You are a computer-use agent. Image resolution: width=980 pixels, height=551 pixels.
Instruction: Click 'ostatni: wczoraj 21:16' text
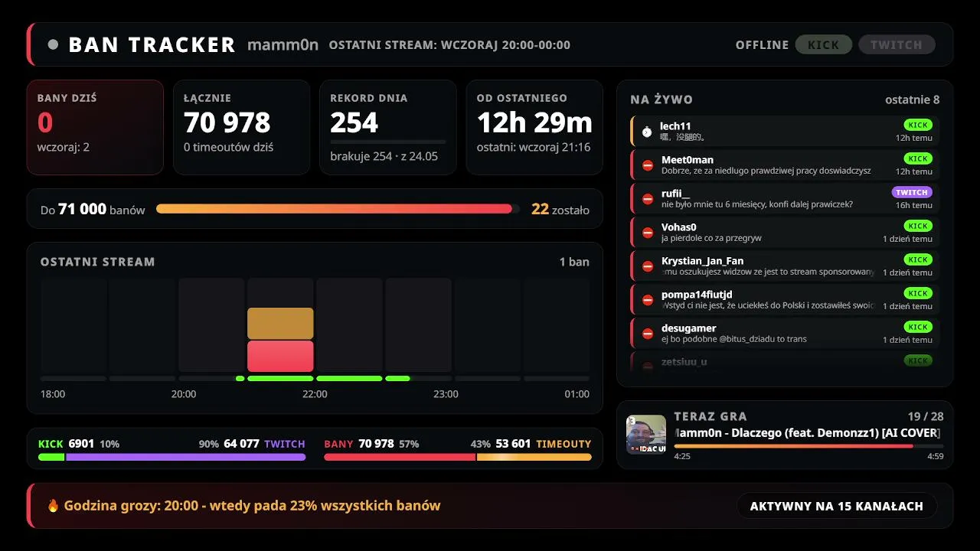coord(534,147)
